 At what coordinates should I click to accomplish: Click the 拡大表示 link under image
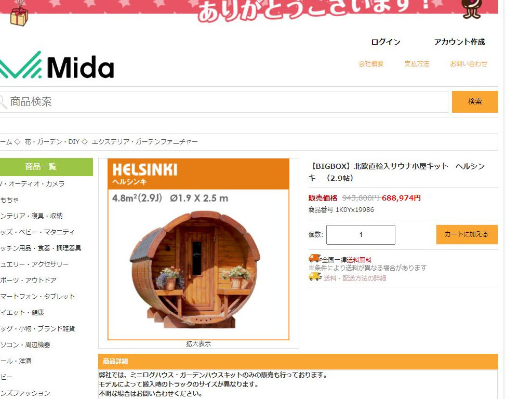(198, 344)
